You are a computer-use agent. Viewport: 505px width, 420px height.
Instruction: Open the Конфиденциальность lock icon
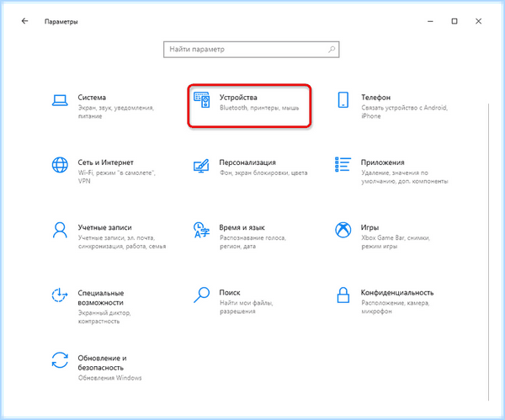[343, 295]
